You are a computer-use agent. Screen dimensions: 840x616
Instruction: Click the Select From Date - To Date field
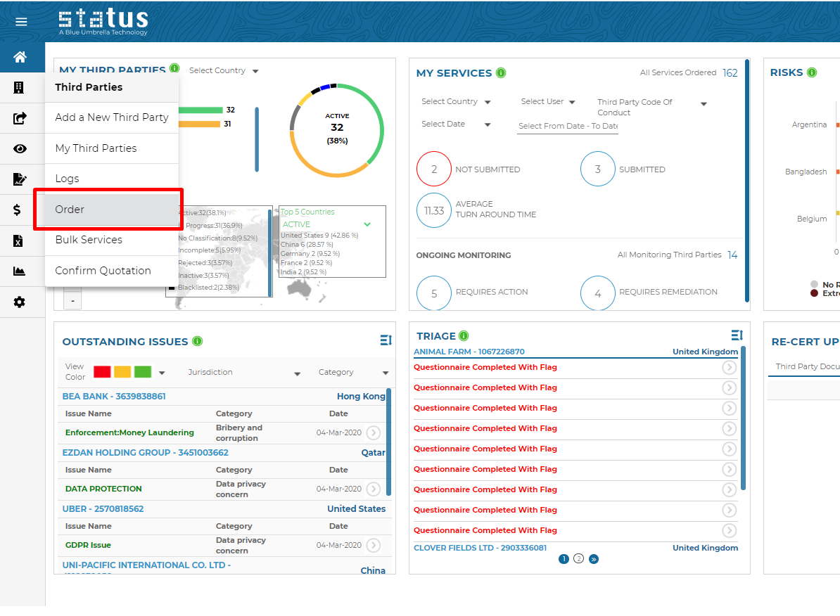568,127
